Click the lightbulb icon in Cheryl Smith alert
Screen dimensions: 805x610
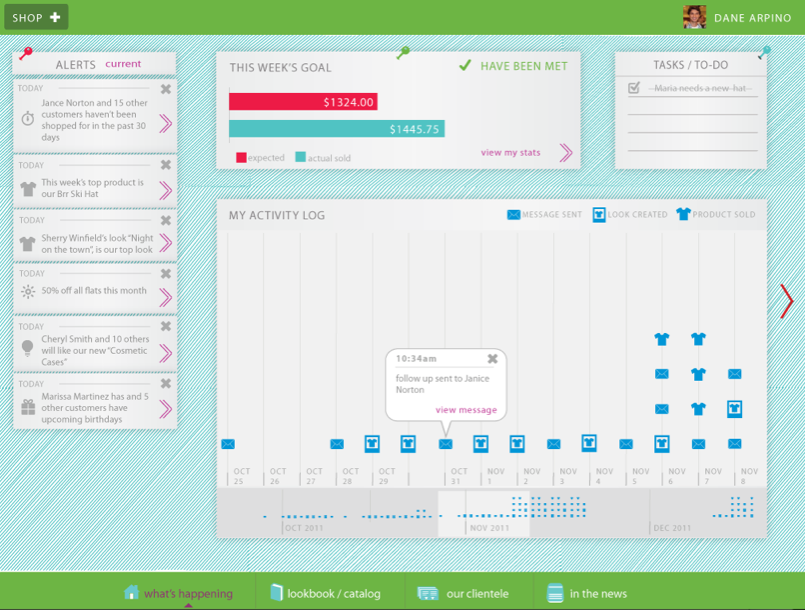click(x=28, y=347)
